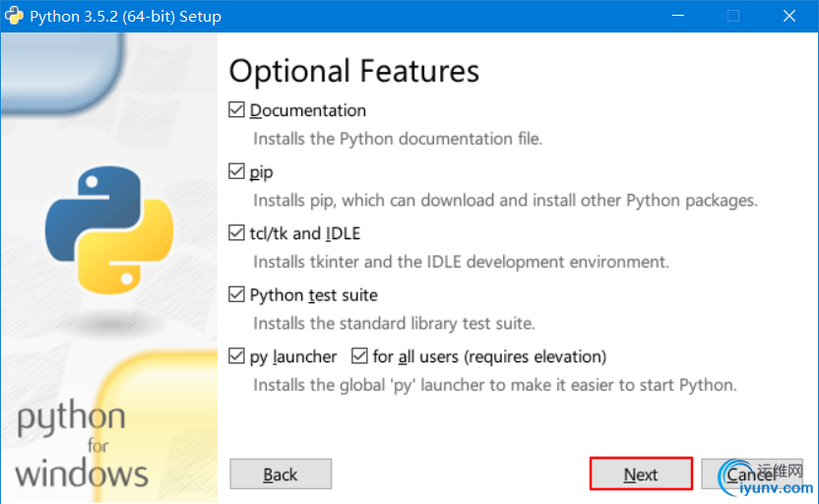Toggle the pip checkbox

(236, 171)
